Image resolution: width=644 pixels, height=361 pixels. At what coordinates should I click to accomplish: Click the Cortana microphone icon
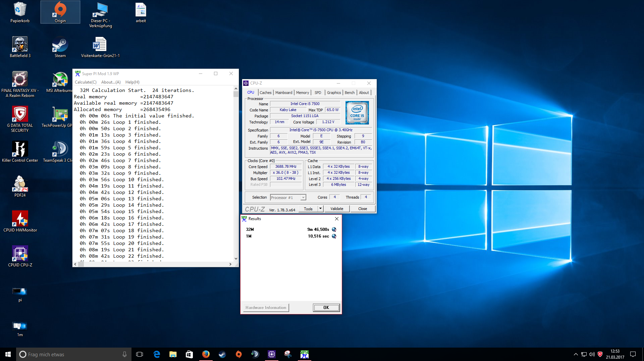124,354
